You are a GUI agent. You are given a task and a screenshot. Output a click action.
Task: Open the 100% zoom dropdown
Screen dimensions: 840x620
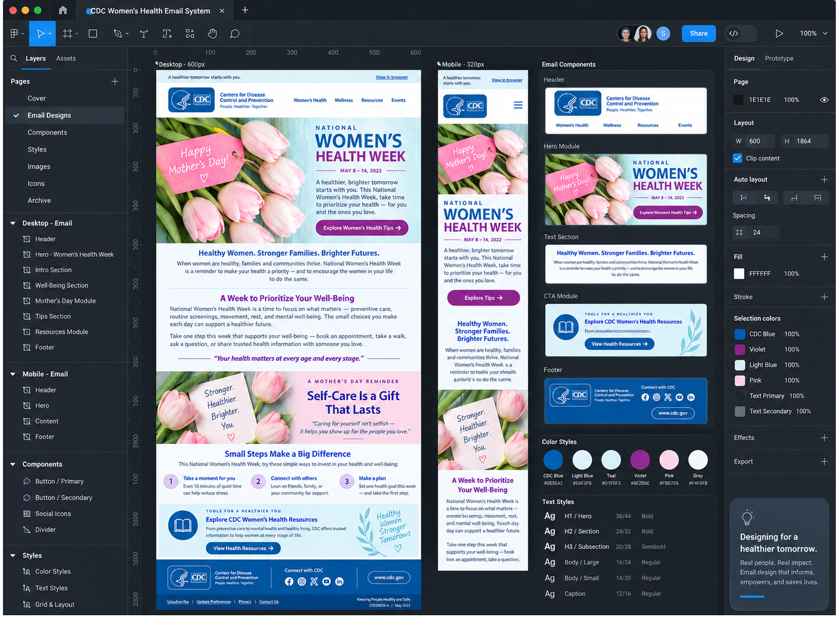tap(813, 34)
